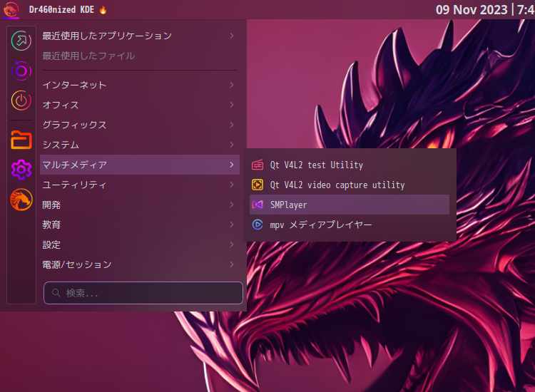Screen dimensions: 535x392
Task: Open the purple settings gear icon
Action: tap(21, 170)
